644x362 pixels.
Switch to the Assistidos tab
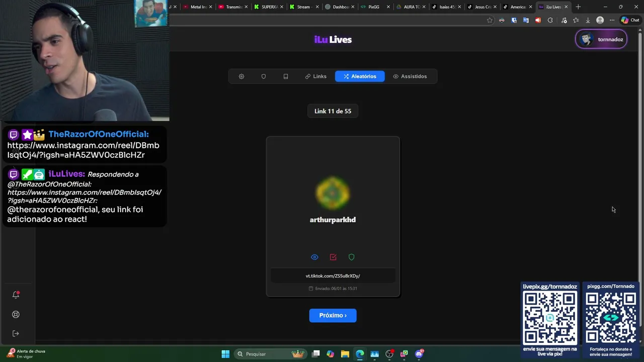[410, 76]
